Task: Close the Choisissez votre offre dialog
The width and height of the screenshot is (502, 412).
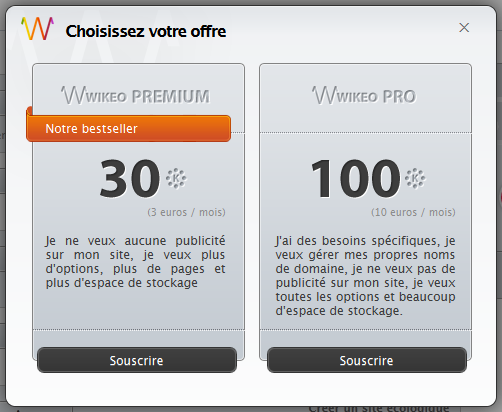Action: click(464, 27)
